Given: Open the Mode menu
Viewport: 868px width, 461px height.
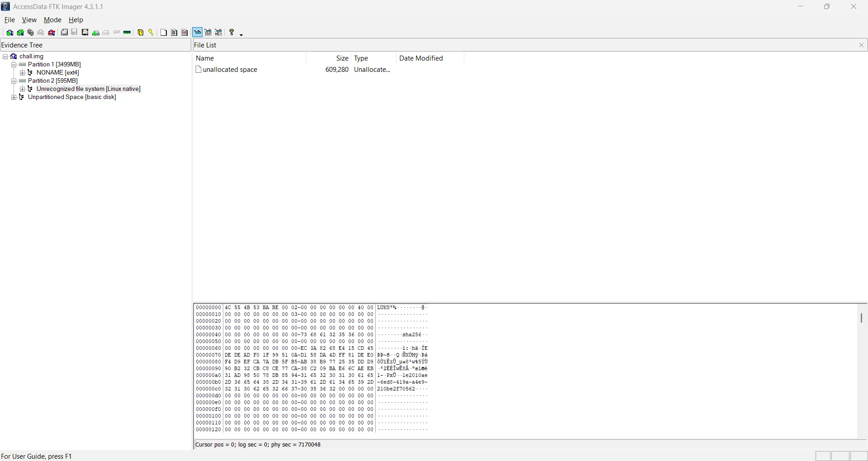Looking at the screenshot, I should point(52,20).
